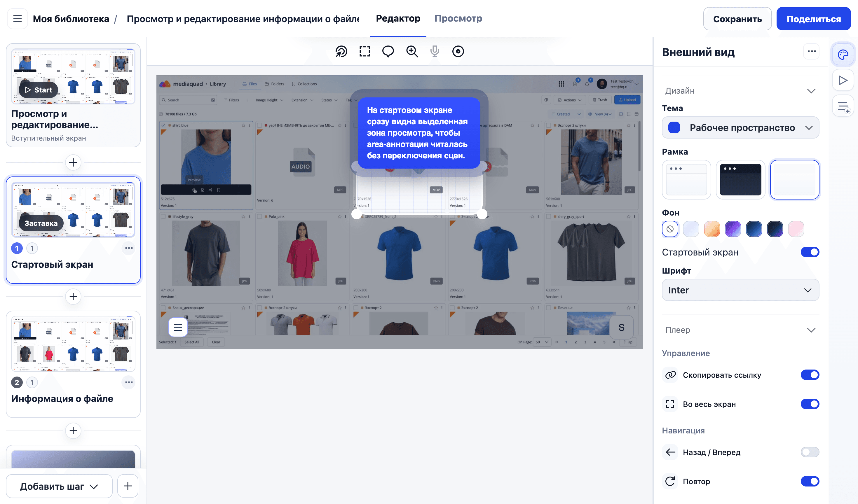Click the plus button beside Добавить шаг
Screen dimensions: 858x504
(128, 486)
